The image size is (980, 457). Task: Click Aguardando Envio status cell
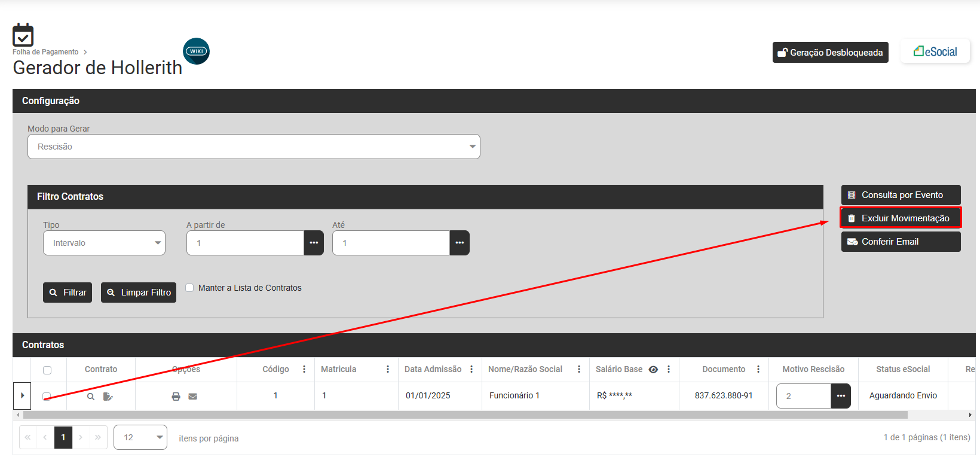click(903, 395)
